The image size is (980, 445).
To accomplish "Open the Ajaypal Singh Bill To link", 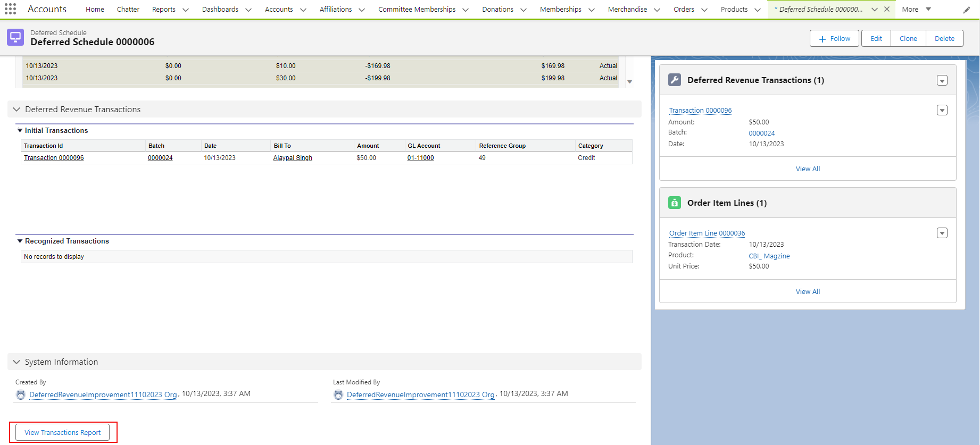I will tap(293, 158).
